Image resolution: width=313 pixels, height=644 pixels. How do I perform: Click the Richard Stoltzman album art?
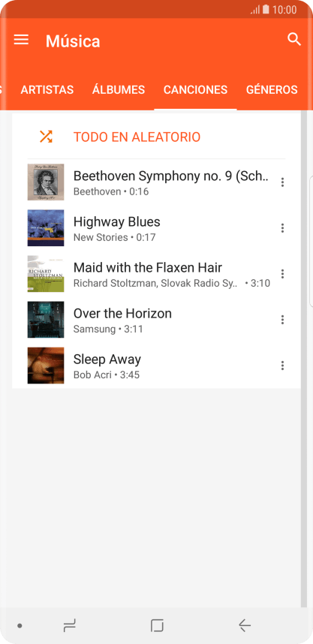click(46, 273)
